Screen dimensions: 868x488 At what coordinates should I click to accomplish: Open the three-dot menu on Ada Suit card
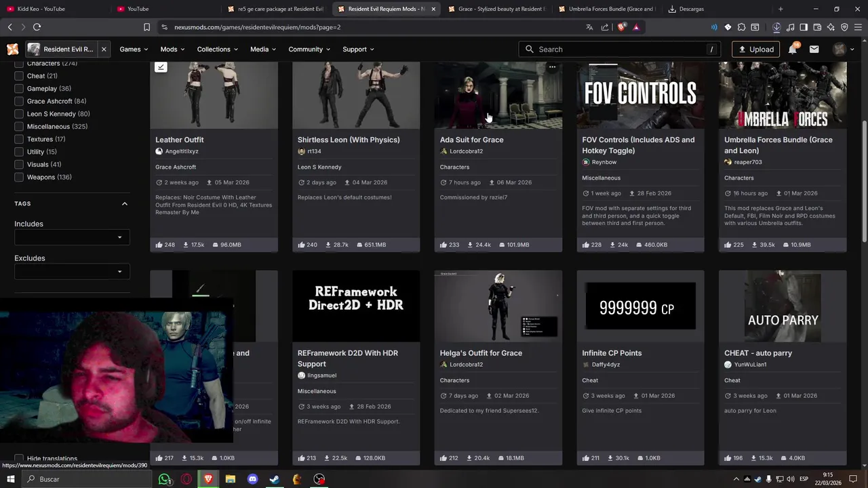click(552, 67)
